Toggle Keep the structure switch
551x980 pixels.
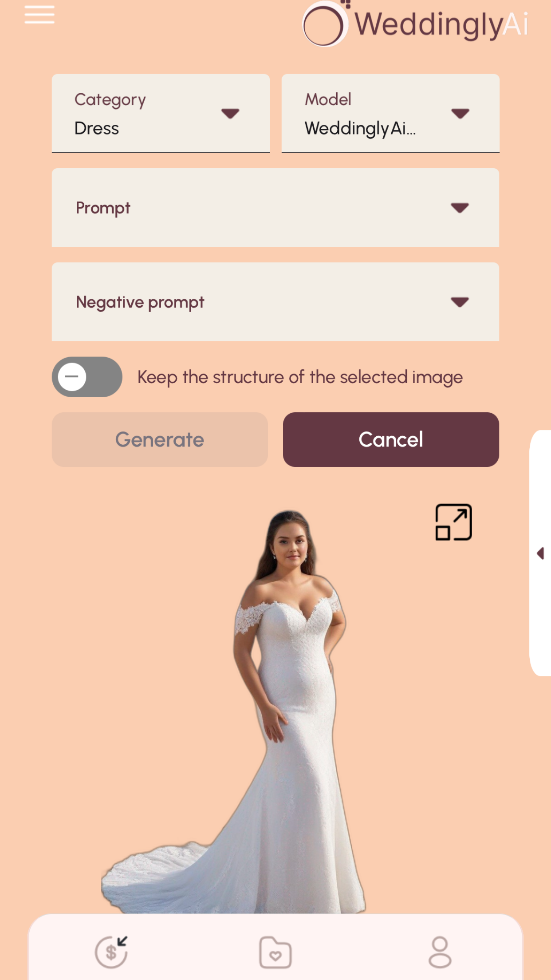click(x=87, y=377)
